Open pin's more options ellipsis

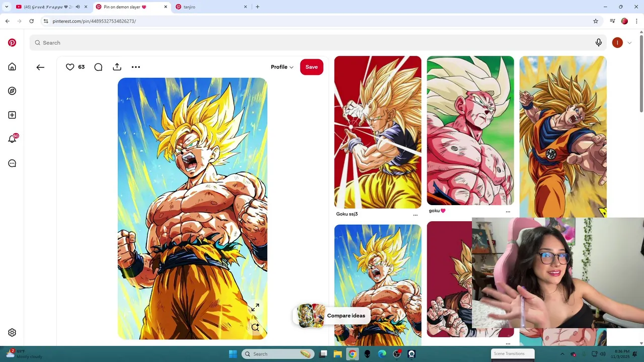coord(136,67)
